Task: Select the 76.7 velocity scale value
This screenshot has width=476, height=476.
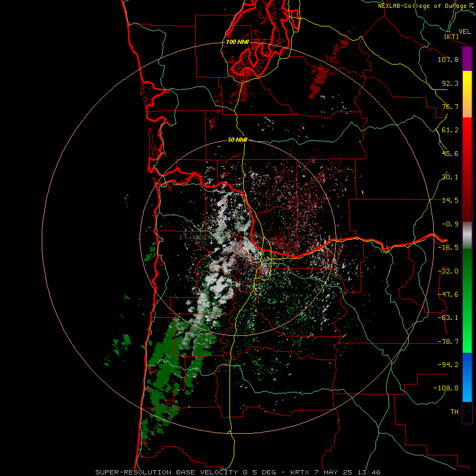Action: [x=450, y=106]
